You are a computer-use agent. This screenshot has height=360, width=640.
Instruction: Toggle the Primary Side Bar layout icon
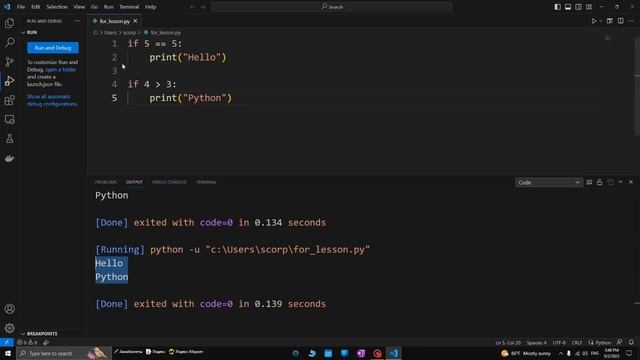pos(558,7)
